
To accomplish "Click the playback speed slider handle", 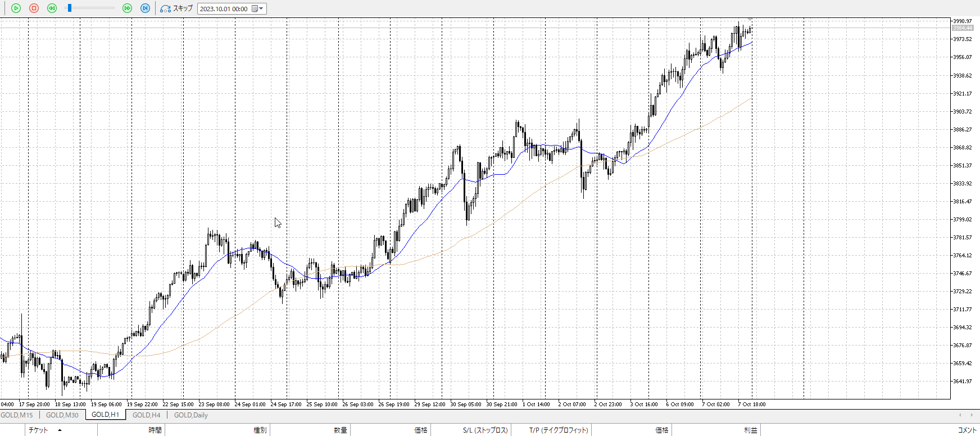I will 70,8.
